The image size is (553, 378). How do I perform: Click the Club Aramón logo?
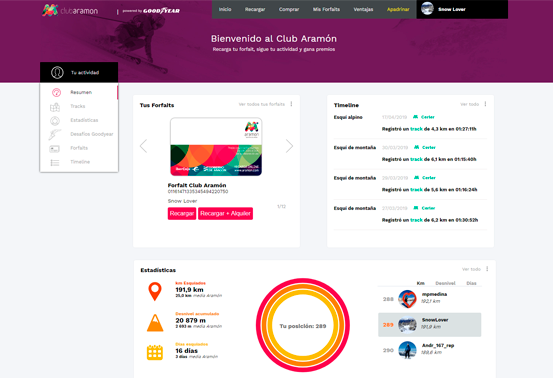[x=70, y=10]
